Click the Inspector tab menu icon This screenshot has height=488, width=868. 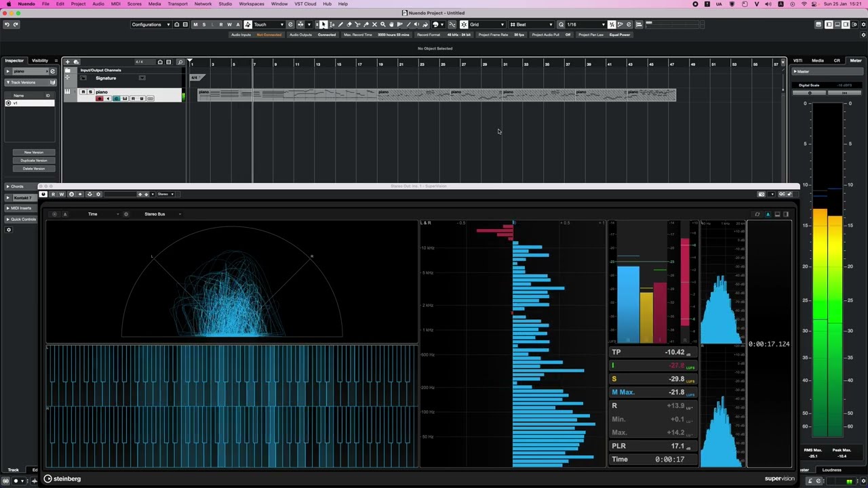56,60
